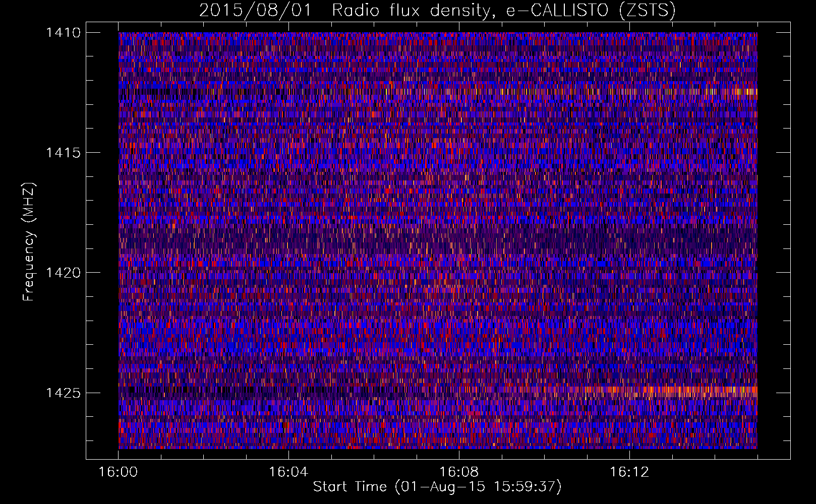816x504 pixels.
Task: Click the 16:00 time tick label
Action: tap(119, 472)
